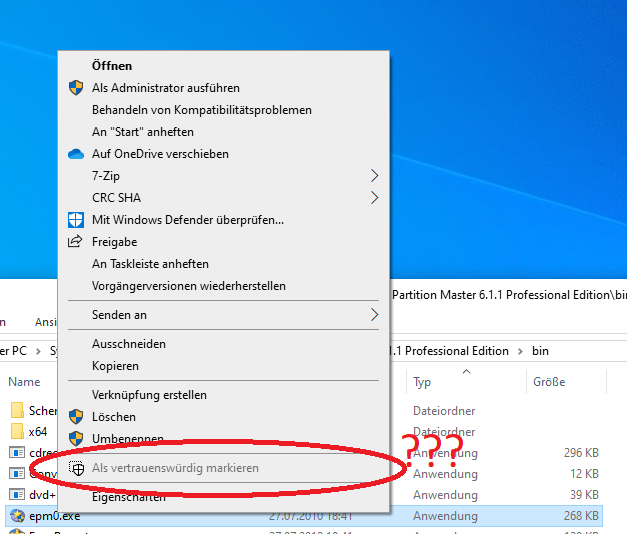The image size is (627, 534).
Task: Click the Windows Defender shield icon
Action: (x=76, y=220)
